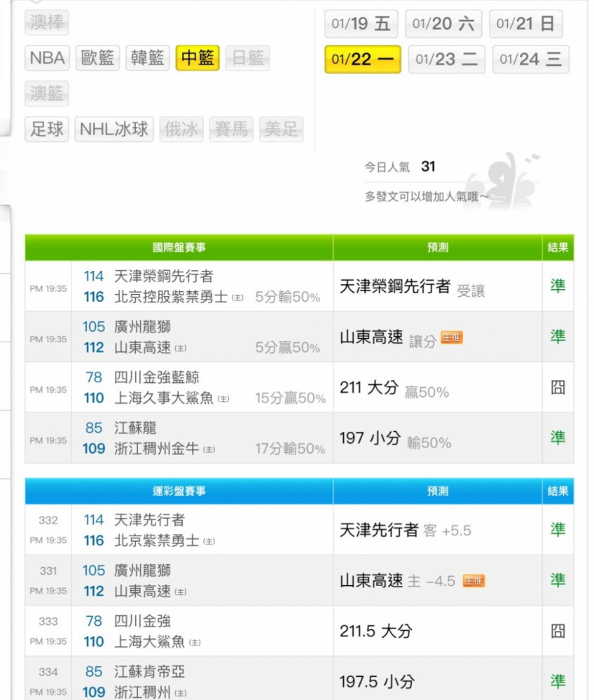Click the highlighted 中籃 tab
Image resolution: width=594 pixels, height=700 pixels.
point(198,57)
